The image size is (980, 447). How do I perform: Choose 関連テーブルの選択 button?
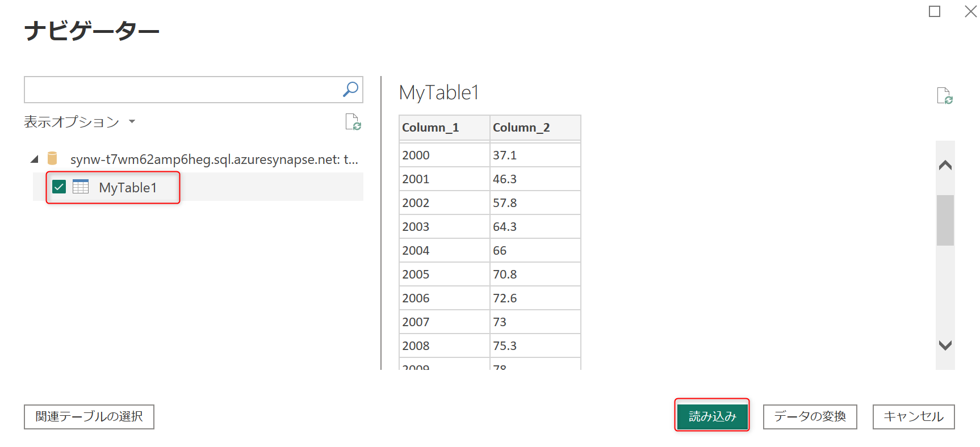pos(89,417)
